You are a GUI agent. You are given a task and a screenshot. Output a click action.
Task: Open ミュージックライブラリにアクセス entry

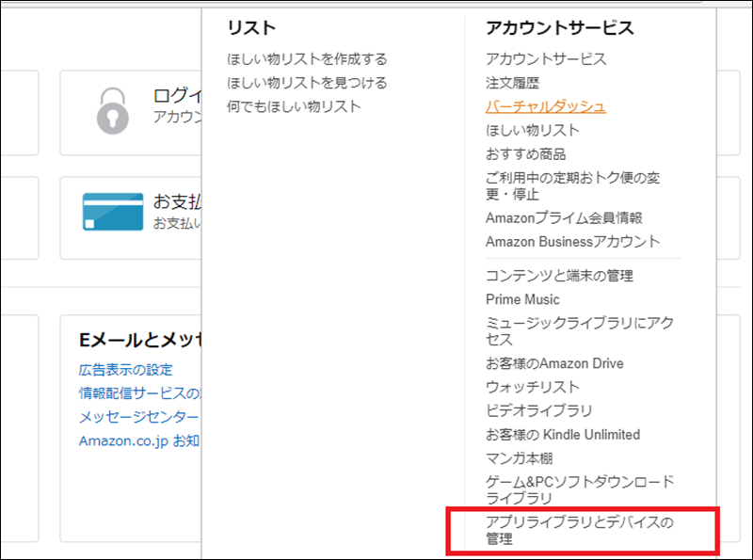click(x=580, y=331)
